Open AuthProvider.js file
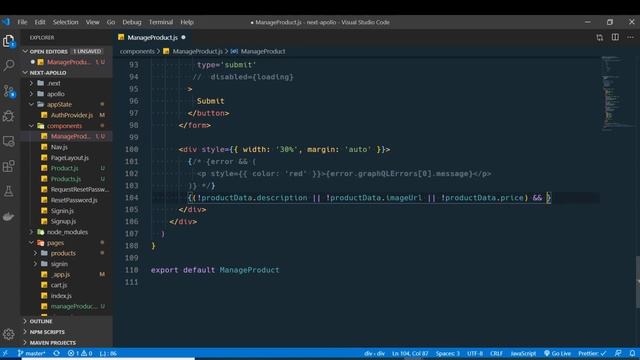 pyautogui.click(x=71, y=115)
